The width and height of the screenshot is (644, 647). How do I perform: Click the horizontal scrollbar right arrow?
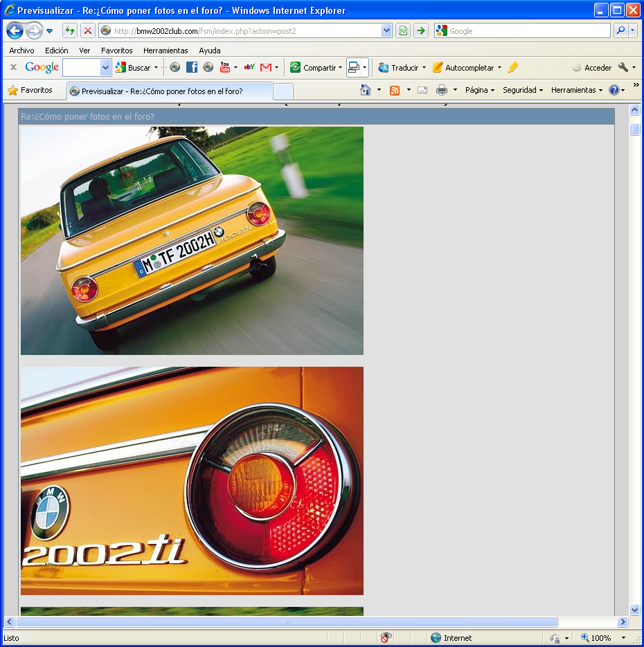point(623,621)
